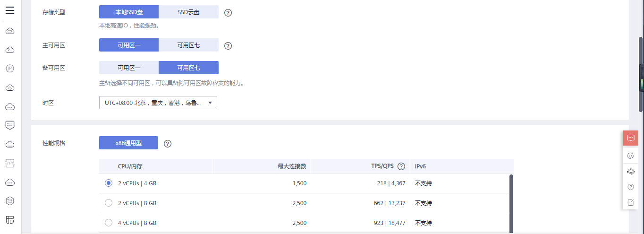
Task: Set 备可用区 to 可用区一
Action: (x=129, y=68)
